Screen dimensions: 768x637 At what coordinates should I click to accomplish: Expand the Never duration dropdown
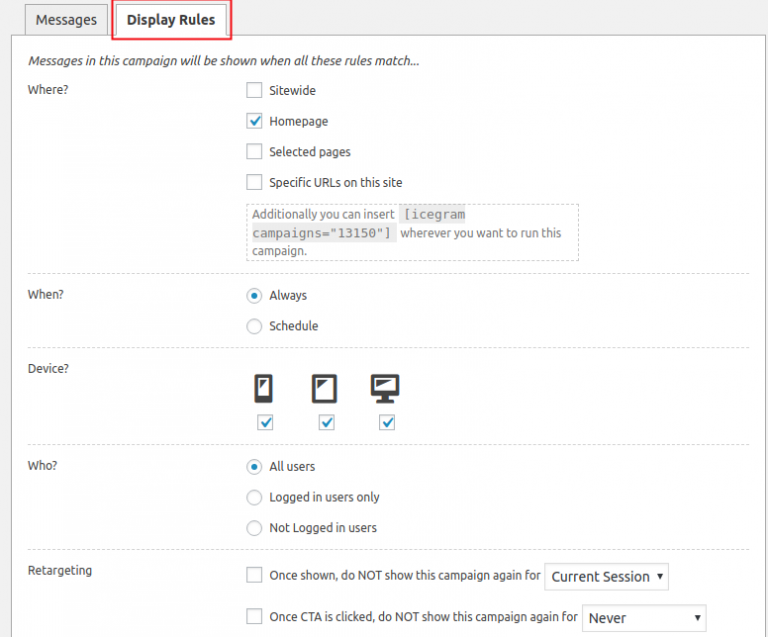(644, 618)
